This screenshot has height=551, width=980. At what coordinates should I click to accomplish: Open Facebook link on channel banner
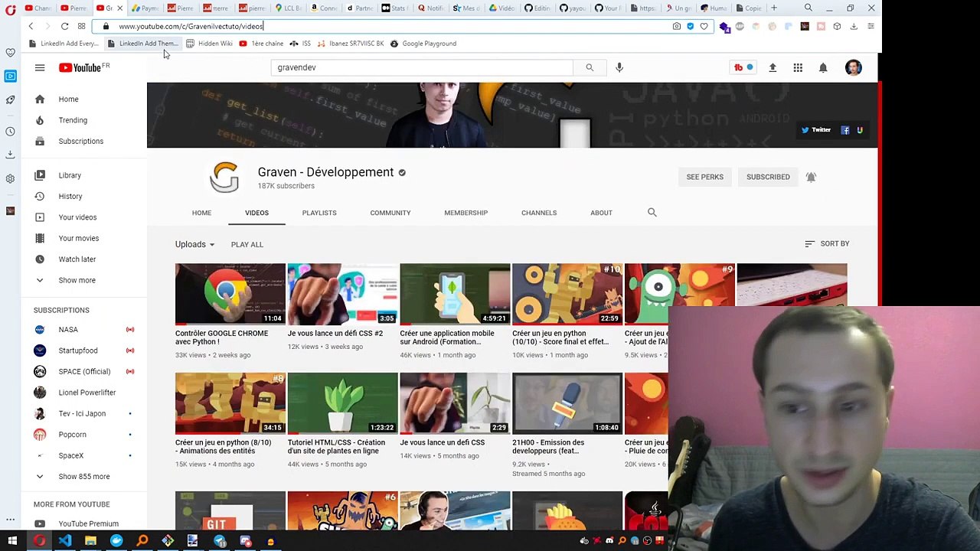[845, 130]
